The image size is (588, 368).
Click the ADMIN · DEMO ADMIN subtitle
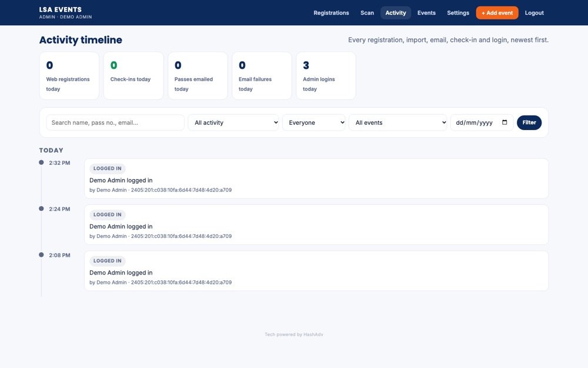(65, 17)
